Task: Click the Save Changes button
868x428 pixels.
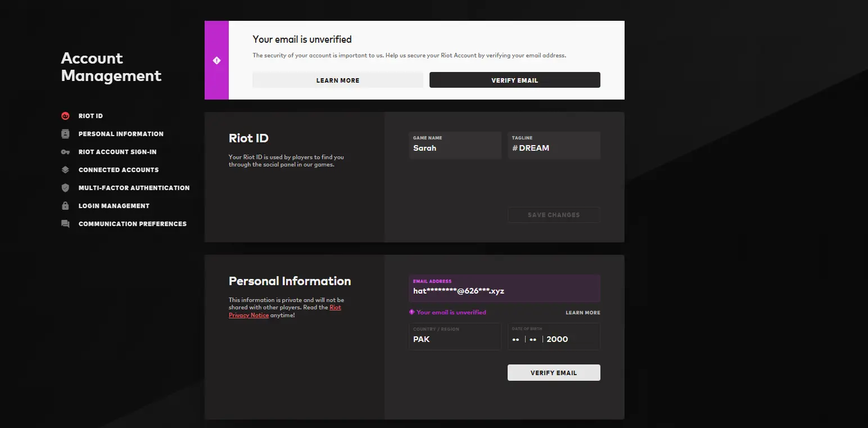Action: (x=553, y=215)
